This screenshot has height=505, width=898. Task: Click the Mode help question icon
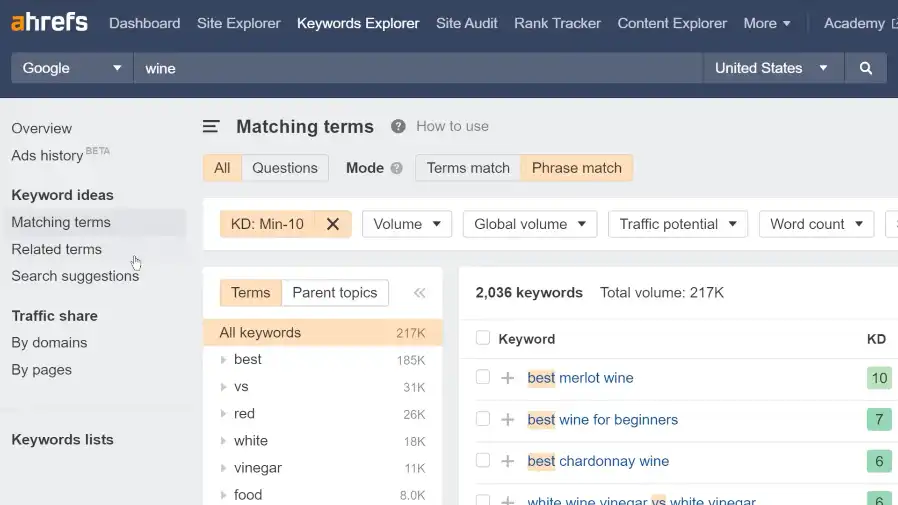click(396, 168)
